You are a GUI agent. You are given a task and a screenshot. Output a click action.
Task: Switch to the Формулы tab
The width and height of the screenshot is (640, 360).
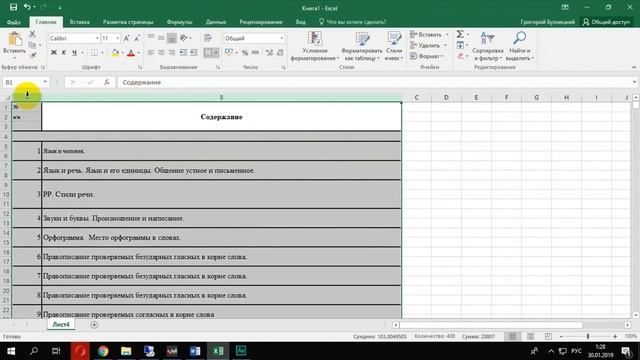coord(179,22)
